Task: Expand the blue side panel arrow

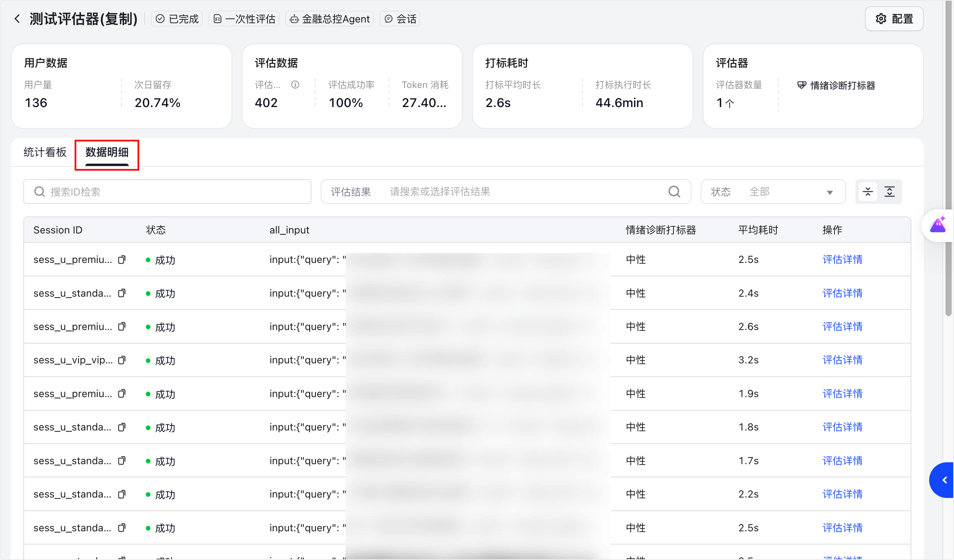Action: click(942, 480)
